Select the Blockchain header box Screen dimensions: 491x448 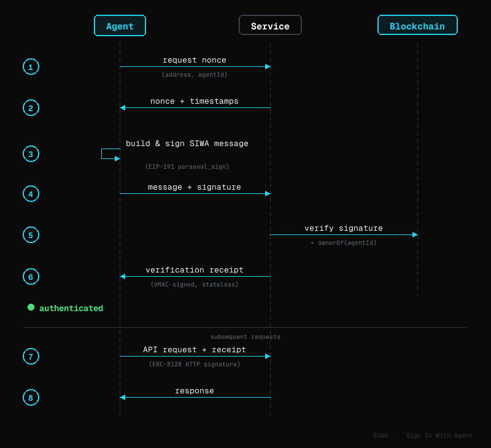pyautogui.click(x=417, y=25)
